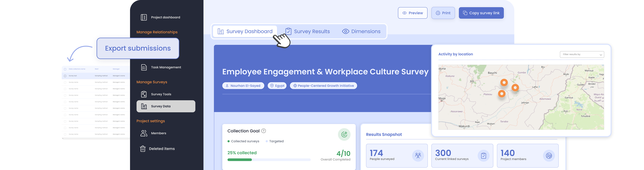Click the Bauchi label on the map
This screenshot has height=170, width=644.
click(492, 73)
